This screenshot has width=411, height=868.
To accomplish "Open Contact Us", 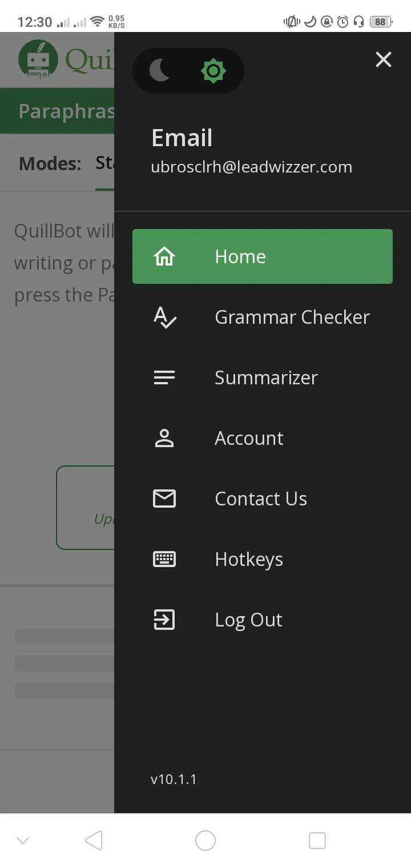I will click(263, 499).
